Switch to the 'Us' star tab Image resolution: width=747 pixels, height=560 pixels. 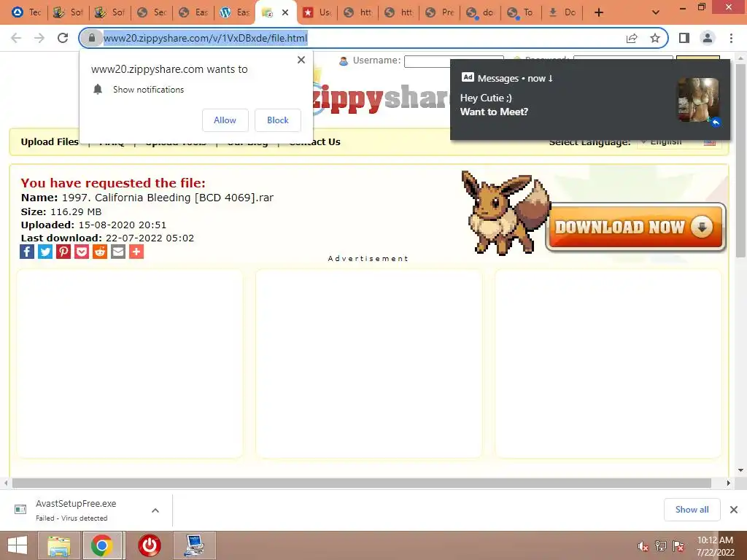(x=317, y=12)
